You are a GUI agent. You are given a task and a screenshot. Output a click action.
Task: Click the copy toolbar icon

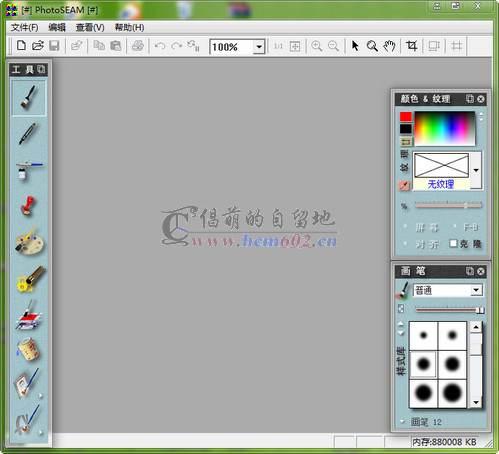tap(99, 45)
